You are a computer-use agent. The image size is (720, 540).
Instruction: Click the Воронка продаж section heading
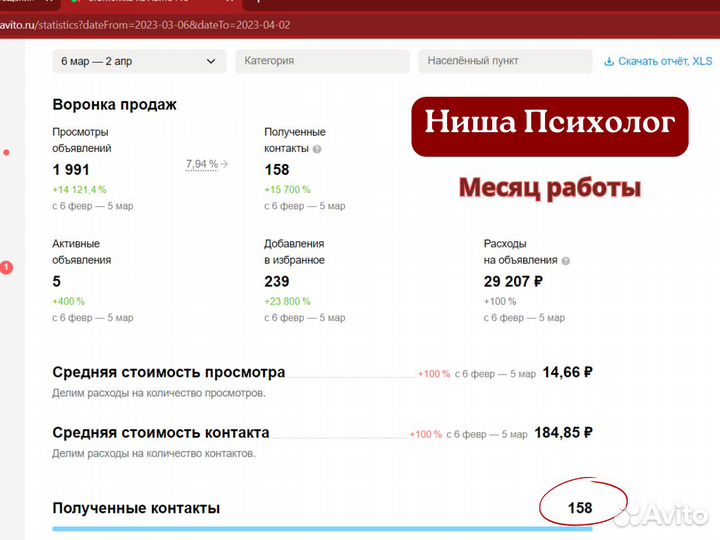tap(114, 104)
